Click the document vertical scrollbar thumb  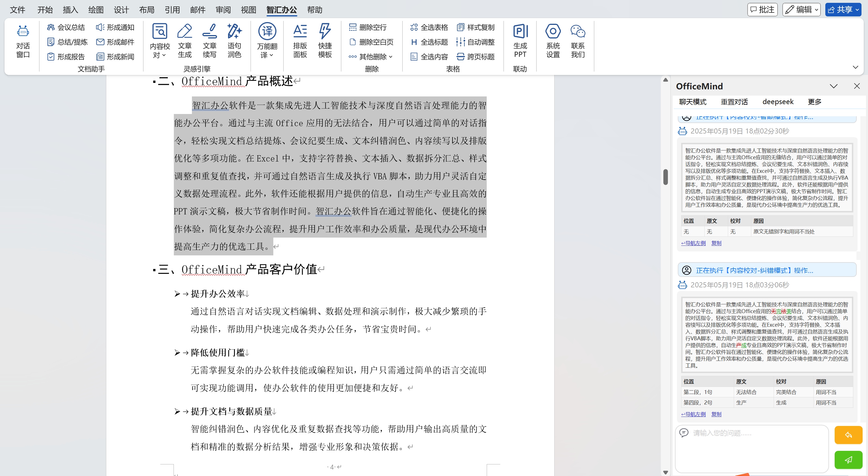pyautogui.click(x=666, y=177)
